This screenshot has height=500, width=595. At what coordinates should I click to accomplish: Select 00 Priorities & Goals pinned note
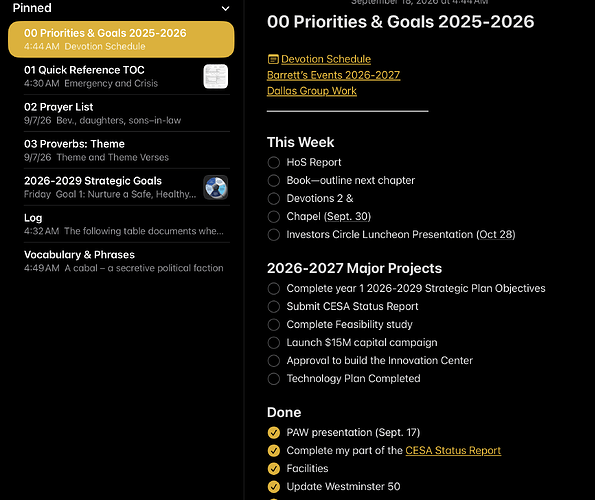[121, 39]
